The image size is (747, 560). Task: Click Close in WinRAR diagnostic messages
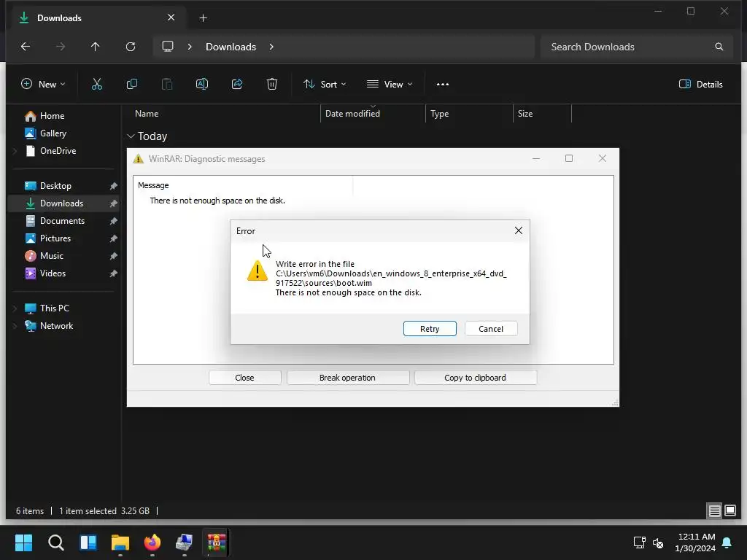click(x=244, y=378)
